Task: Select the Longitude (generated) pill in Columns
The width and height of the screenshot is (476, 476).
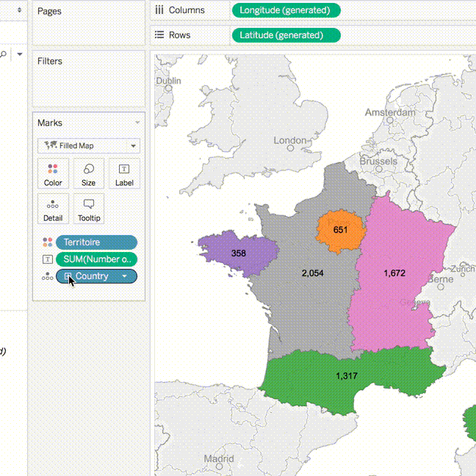Action: click(286, 10)
